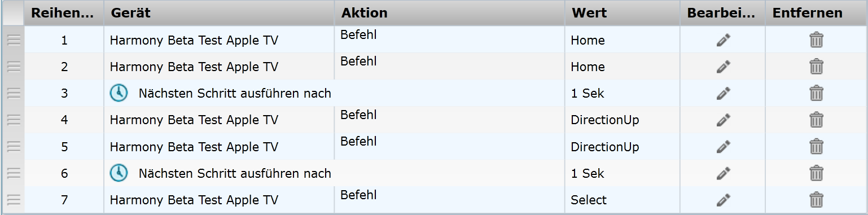This screenshot has width=868, height=215.
Task: Delete step 6 delay row
Action: (x=816, y=173)
